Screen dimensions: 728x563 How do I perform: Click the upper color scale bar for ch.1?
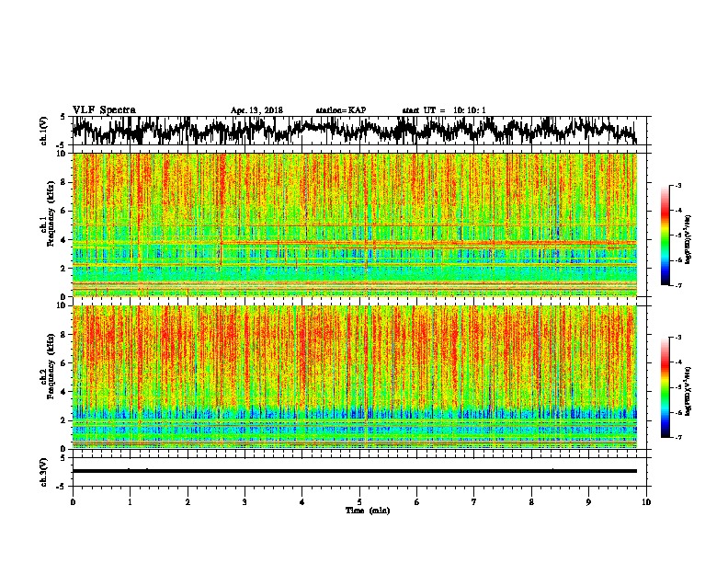click(665, 236)
